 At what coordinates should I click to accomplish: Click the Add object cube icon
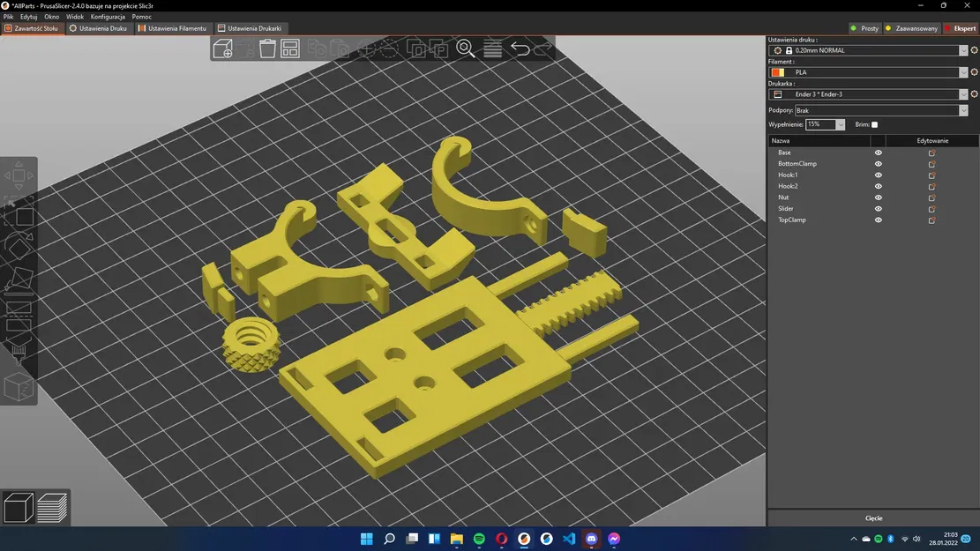pos(223,48)
